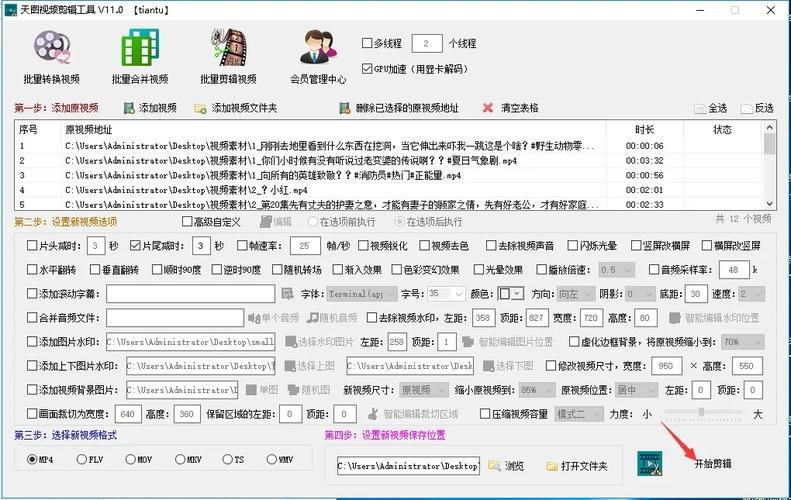This screenshot has height=500, width=791.
Task: Click the 打开文件夹 folder icon
Action: coord(552,466)
